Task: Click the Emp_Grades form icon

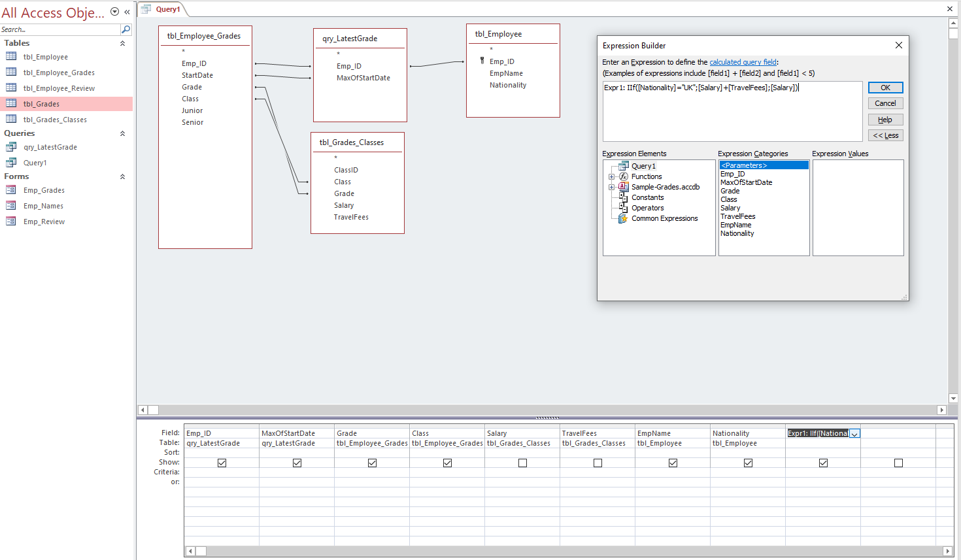Action: tap(11, 190)
